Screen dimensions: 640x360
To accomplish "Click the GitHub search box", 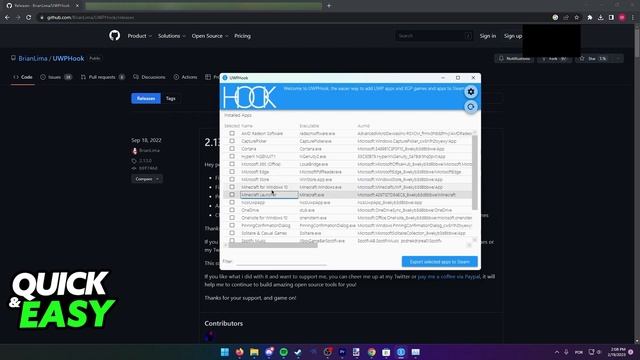I will (434, 36).
